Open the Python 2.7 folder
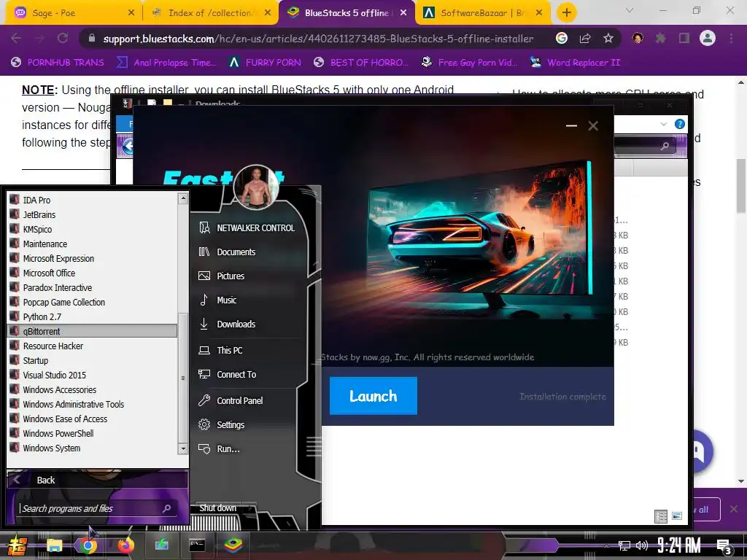This screenshot has height=560, width=747. pyautogui.click(x=92, y=316)
